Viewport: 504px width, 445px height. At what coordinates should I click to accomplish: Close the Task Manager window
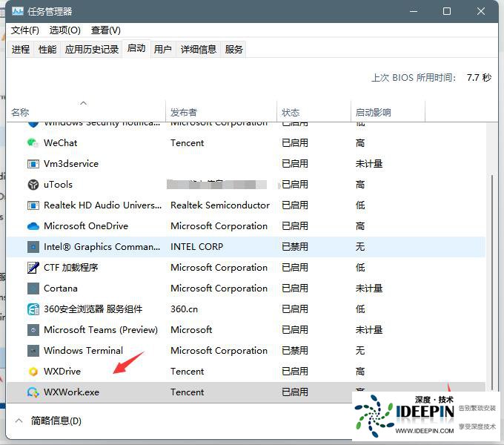coord(481,11)
